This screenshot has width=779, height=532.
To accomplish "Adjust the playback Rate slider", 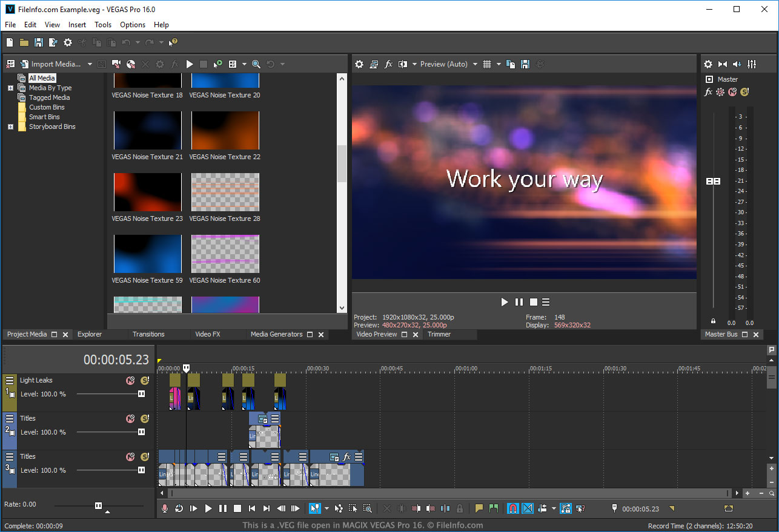I will tap(99, 505).
